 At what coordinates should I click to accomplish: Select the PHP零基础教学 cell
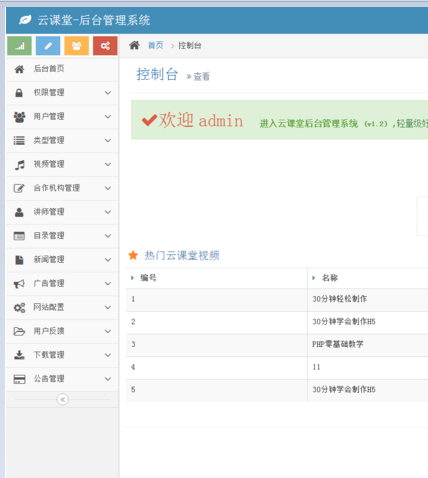coord(338,344)
